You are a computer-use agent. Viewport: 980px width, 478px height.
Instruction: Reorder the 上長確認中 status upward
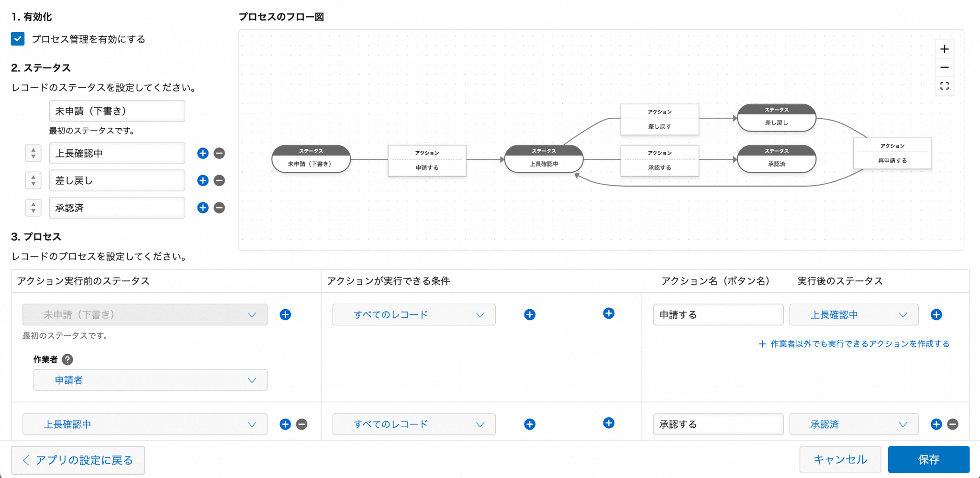pos(33,150)
